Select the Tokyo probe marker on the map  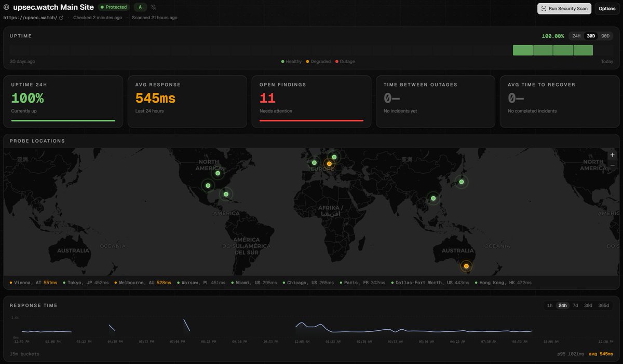[461, 182]
